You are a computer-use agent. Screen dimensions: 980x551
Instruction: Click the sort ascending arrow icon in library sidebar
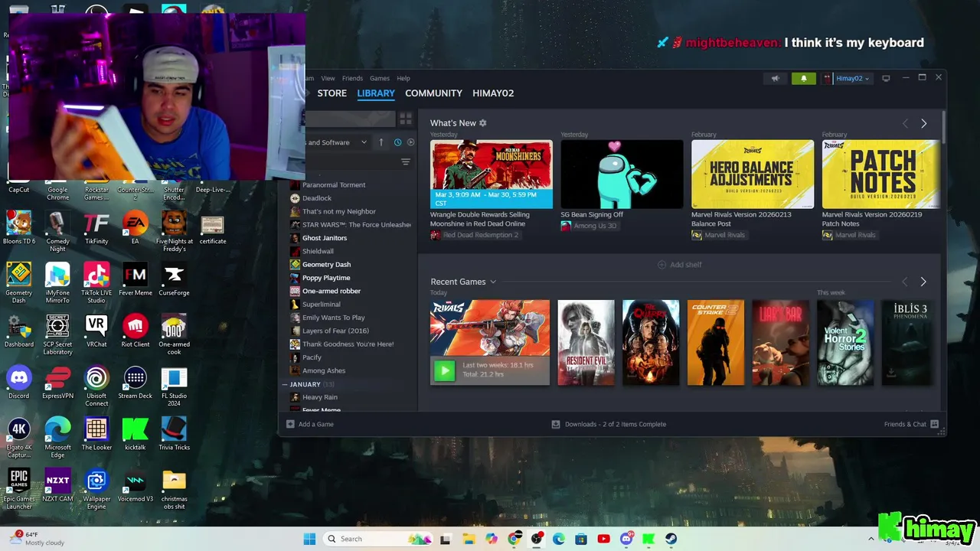coord(381,142)
